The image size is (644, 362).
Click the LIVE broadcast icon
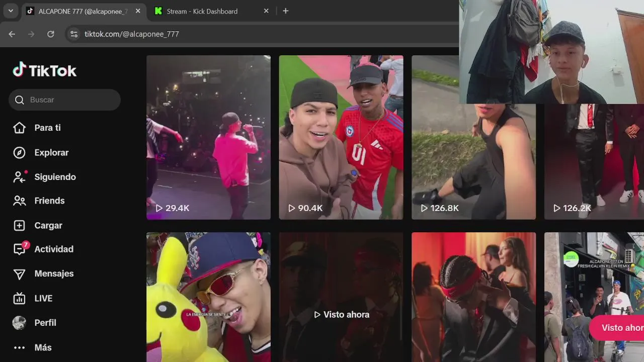[19, 298]
